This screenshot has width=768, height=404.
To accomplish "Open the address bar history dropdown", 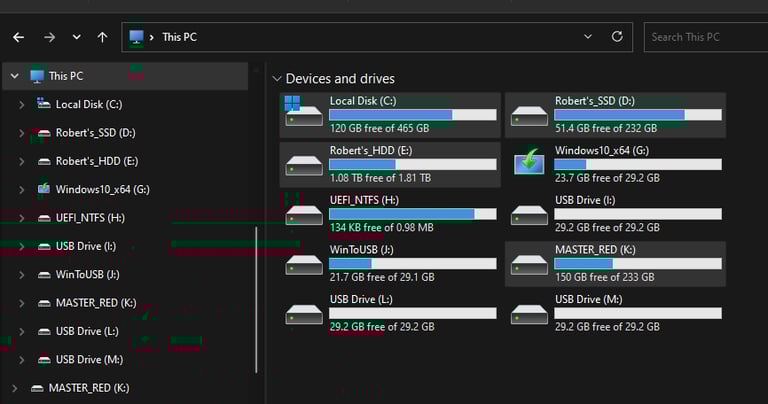I will point(588,37).
